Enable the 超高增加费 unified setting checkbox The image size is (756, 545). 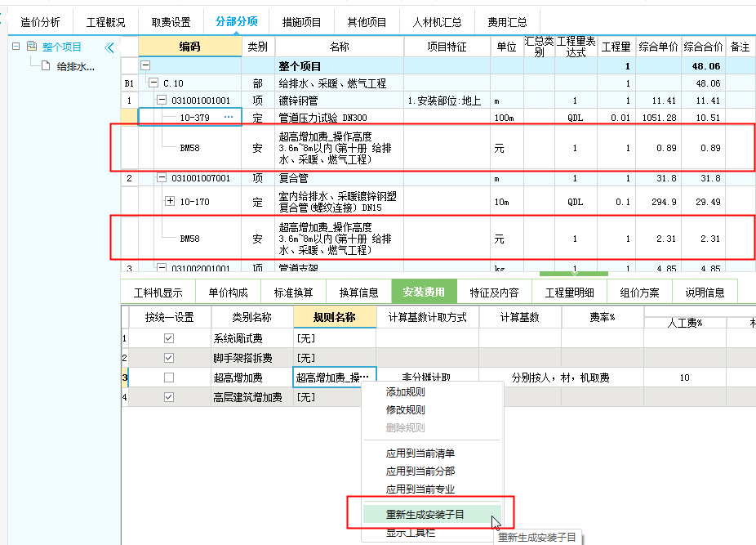[169, 377]
